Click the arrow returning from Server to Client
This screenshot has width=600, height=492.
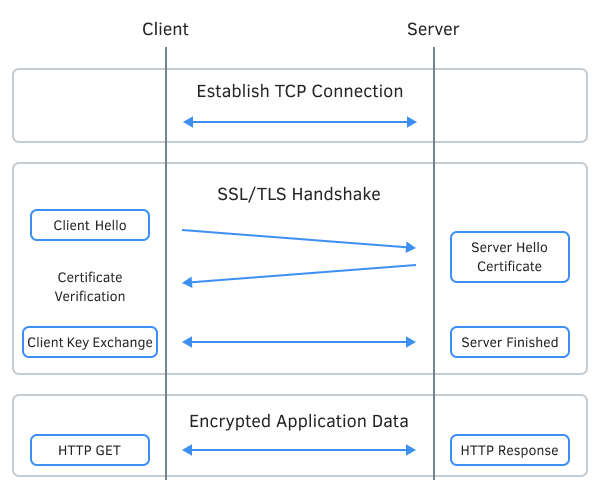299,274
